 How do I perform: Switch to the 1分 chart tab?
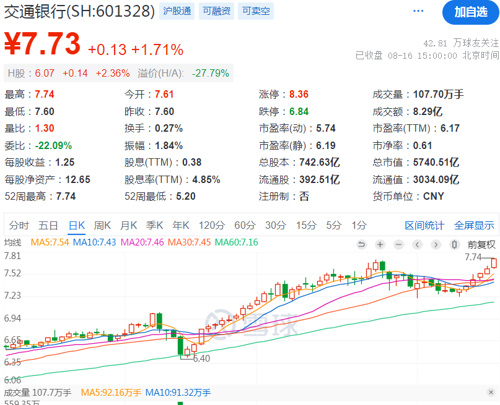(x=359, y=226)
